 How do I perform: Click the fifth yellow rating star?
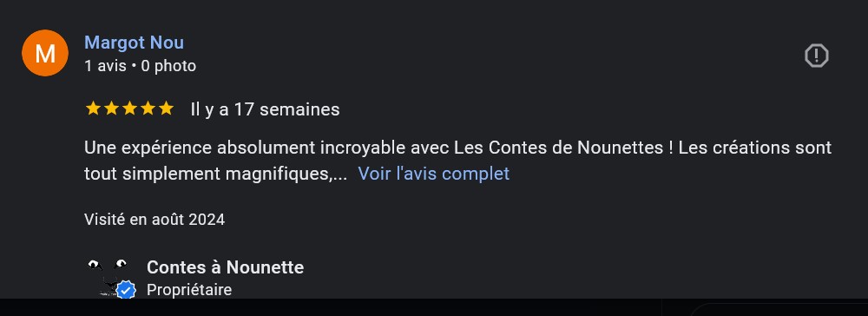coord(166,109)
